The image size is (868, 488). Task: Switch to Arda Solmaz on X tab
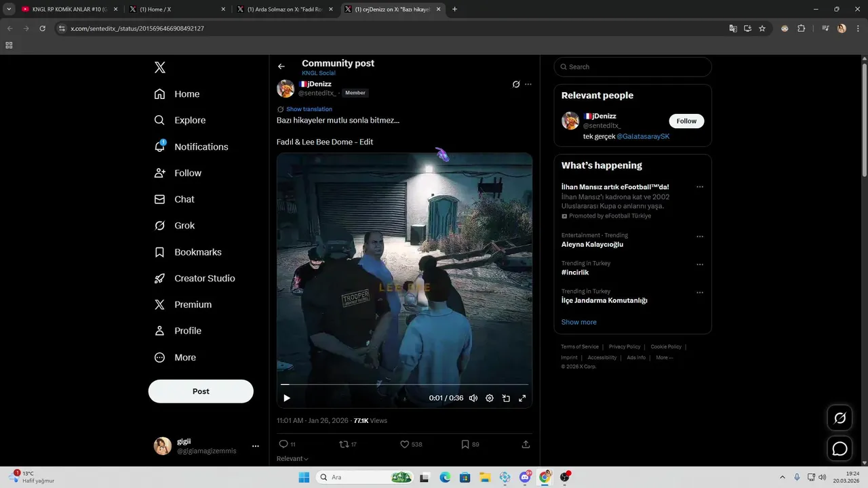(x=285, y=9)
